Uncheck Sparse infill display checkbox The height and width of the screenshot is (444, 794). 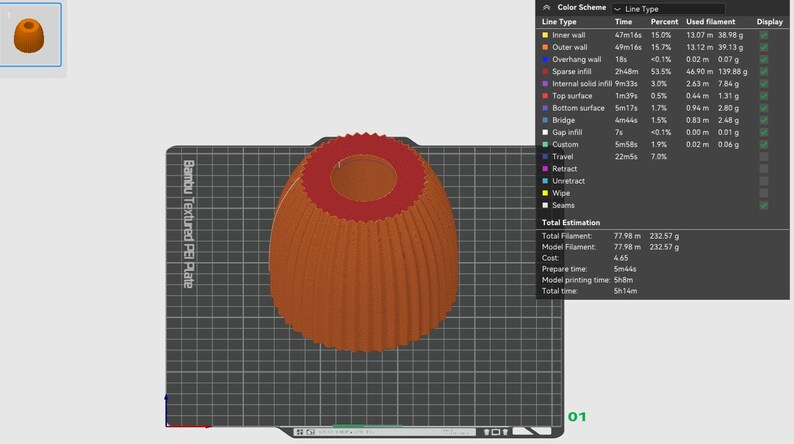764,72
